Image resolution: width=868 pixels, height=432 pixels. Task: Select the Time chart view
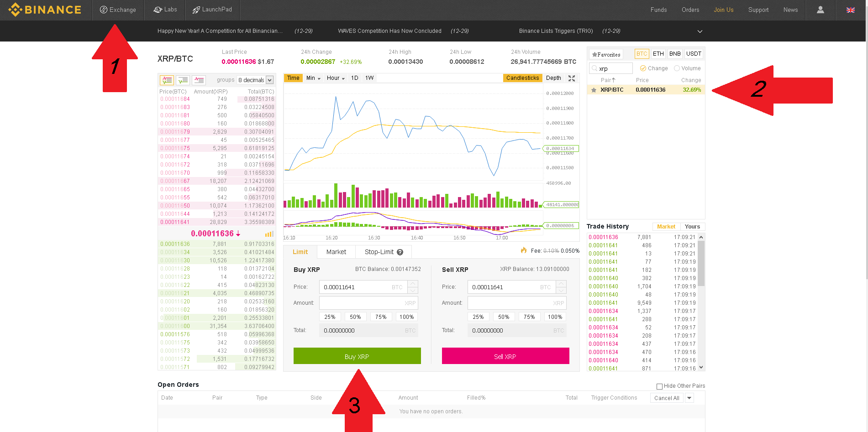(293, 78)
